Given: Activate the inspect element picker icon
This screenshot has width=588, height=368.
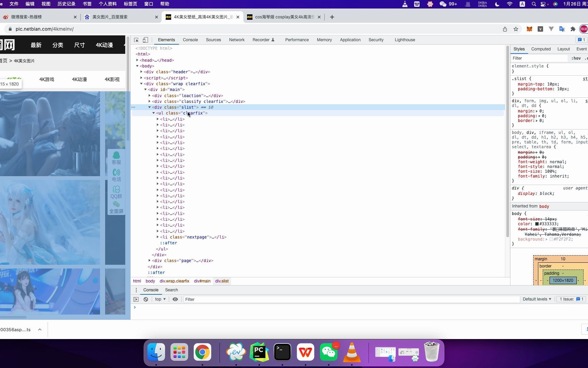Looking at the screenshot, I should [x=136, y=40].
